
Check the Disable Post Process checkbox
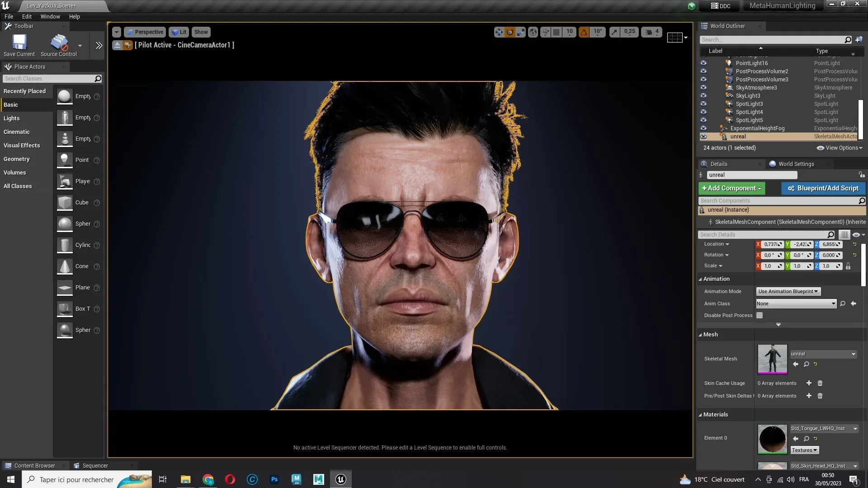coord(759,315)
